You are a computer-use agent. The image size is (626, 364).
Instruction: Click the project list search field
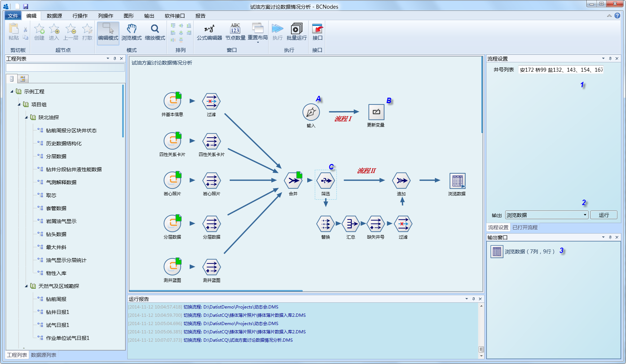(x=65, y=67)
